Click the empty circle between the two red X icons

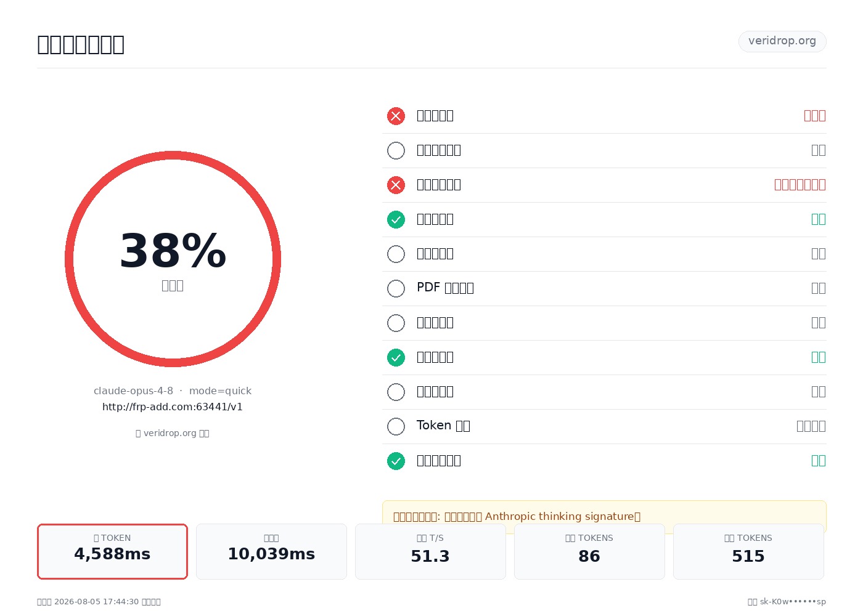coord(396,150)
